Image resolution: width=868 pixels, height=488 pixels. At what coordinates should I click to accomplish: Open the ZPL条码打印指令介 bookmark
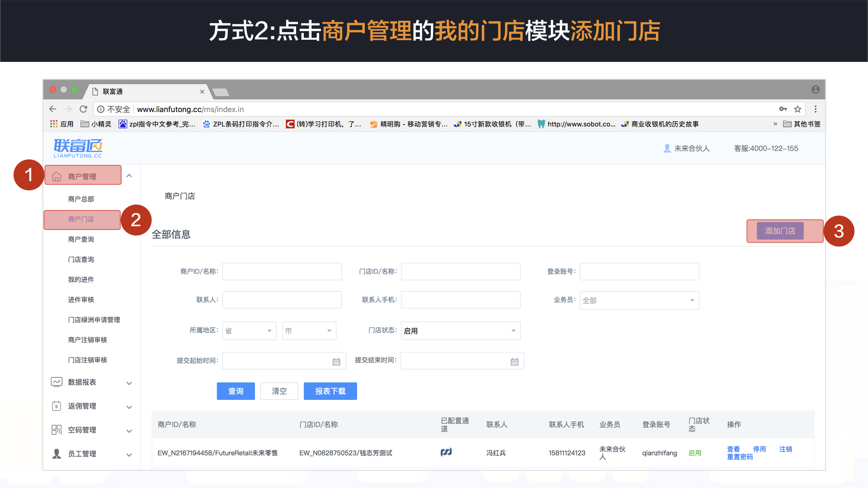click(241, 124)
